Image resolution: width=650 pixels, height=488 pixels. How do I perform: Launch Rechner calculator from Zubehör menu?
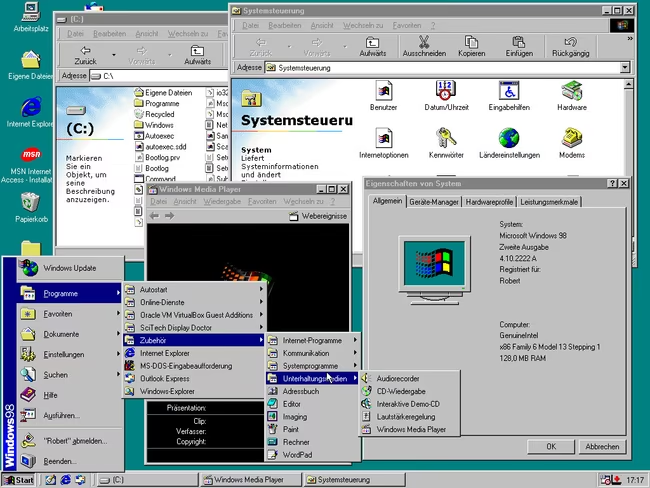313,442
